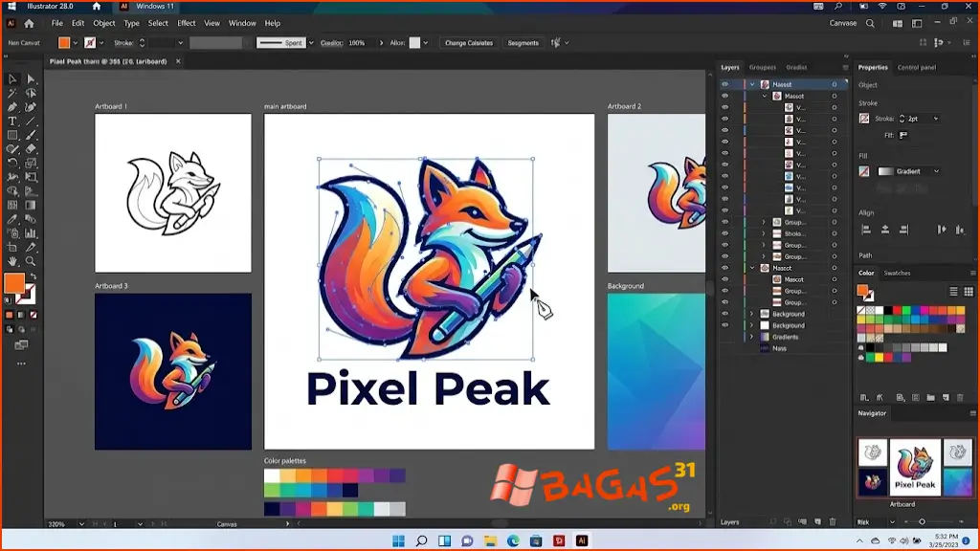
Task: Open the zoom level 220% dropdown
Action: [81, 524]
